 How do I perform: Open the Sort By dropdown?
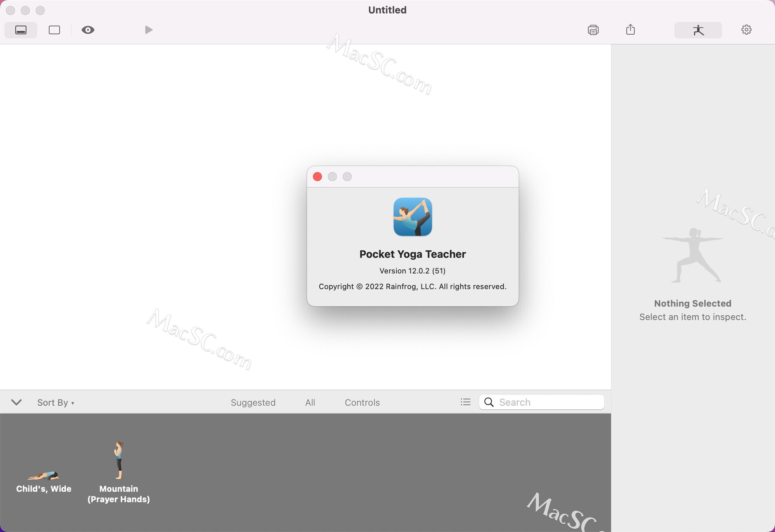pyautogui.click(x=56, y=402)
